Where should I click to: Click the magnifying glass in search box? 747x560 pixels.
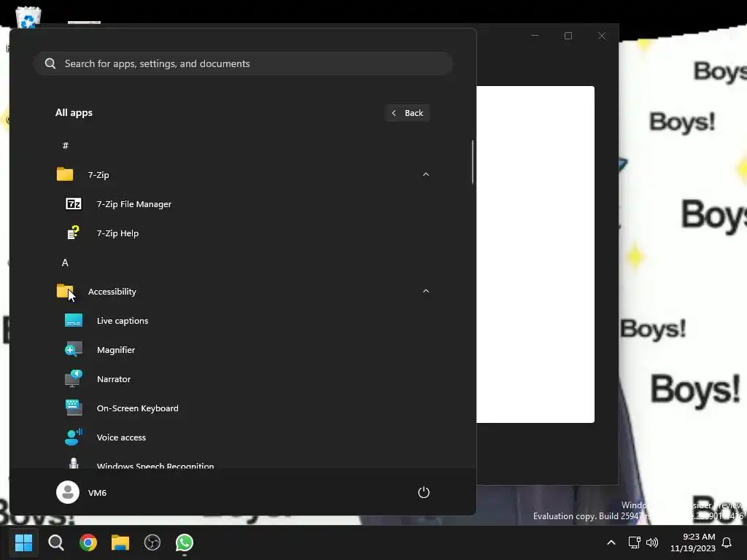(x=50, y=63)
